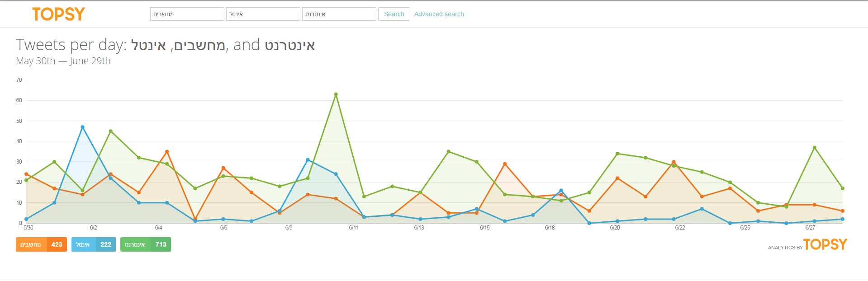Screen dimensions: 868x281
Task: Toggle the green אינטרנט 713 legend badge
Action: click(x=146, y=244)
